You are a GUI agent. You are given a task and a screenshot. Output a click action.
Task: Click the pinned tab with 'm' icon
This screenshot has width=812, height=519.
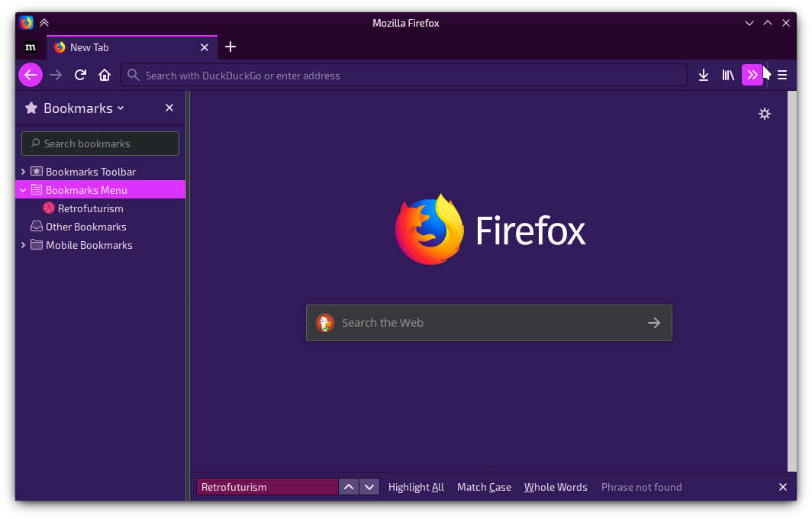coord(31,47)
